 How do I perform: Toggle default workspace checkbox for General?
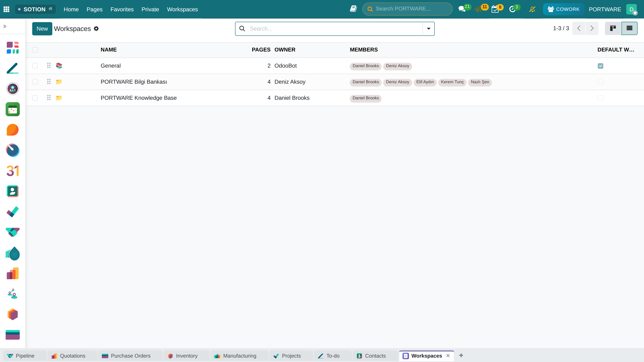601,66
